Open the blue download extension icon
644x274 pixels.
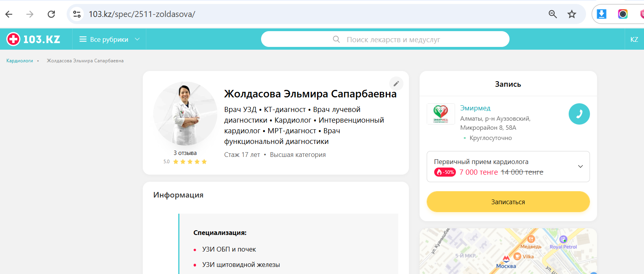point(602,14)
